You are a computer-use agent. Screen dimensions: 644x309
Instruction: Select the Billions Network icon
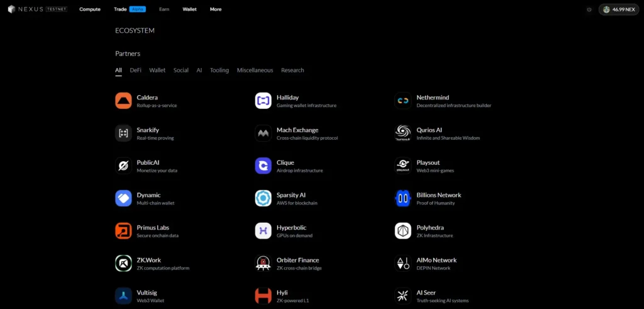402,198
